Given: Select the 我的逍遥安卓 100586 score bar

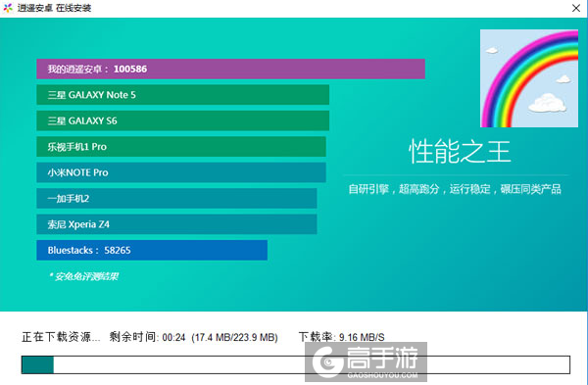Looking at the screenshot, I should [230, 69].
